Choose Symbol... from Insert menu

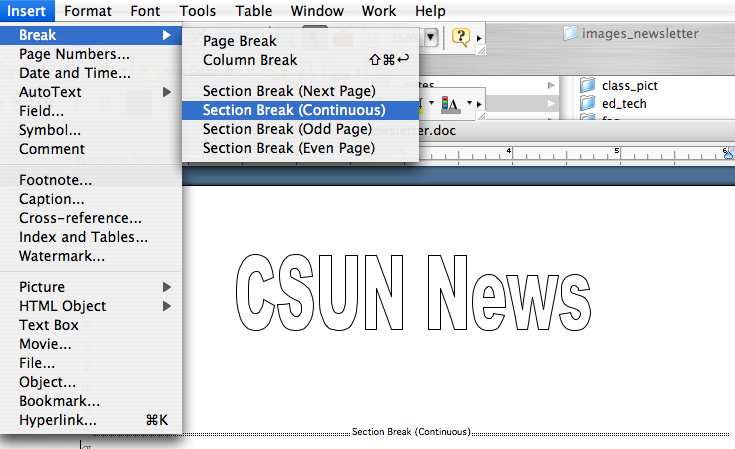[91, 130]
